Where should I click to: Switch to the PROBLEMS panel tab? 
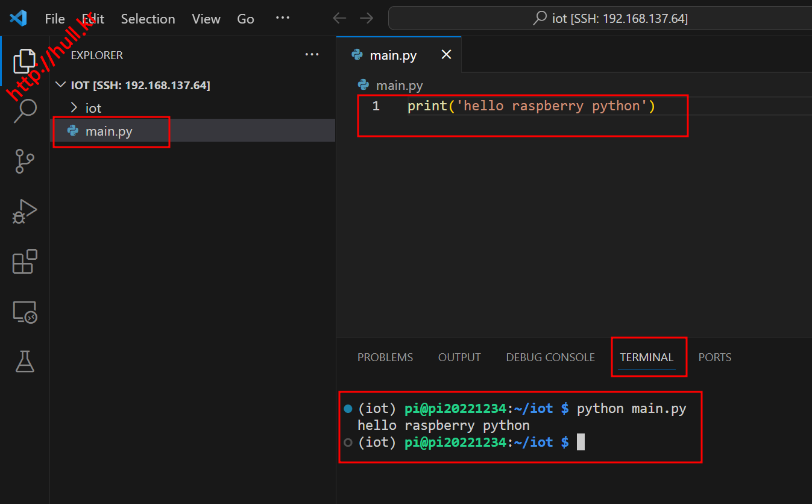385,358
